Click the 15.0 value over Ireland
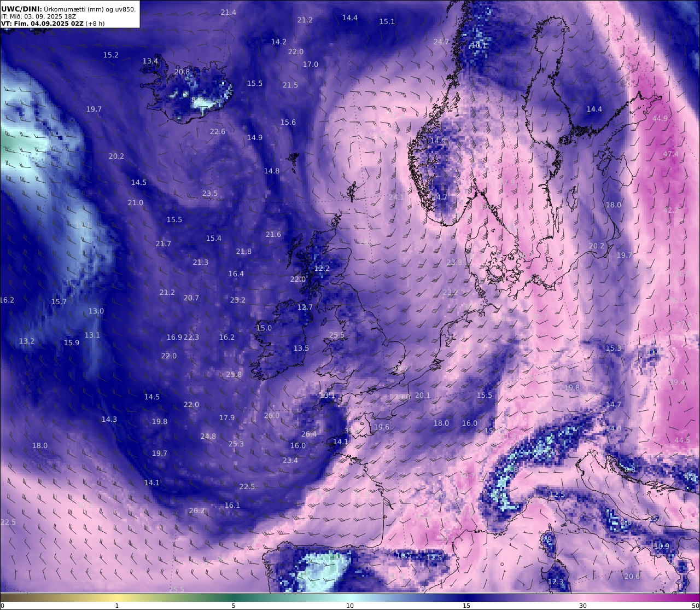The width and height of the screenshot is (700, 610). coord(264,328)
